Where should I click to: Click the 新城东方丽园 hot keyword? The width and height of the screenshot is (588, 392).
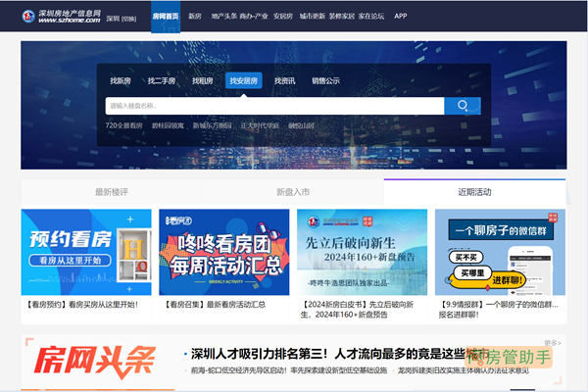click(x=213, y=125)
